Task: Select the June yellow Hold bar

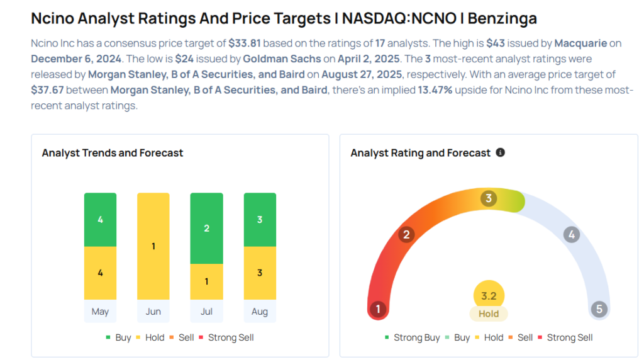Action: pos(153,246)
